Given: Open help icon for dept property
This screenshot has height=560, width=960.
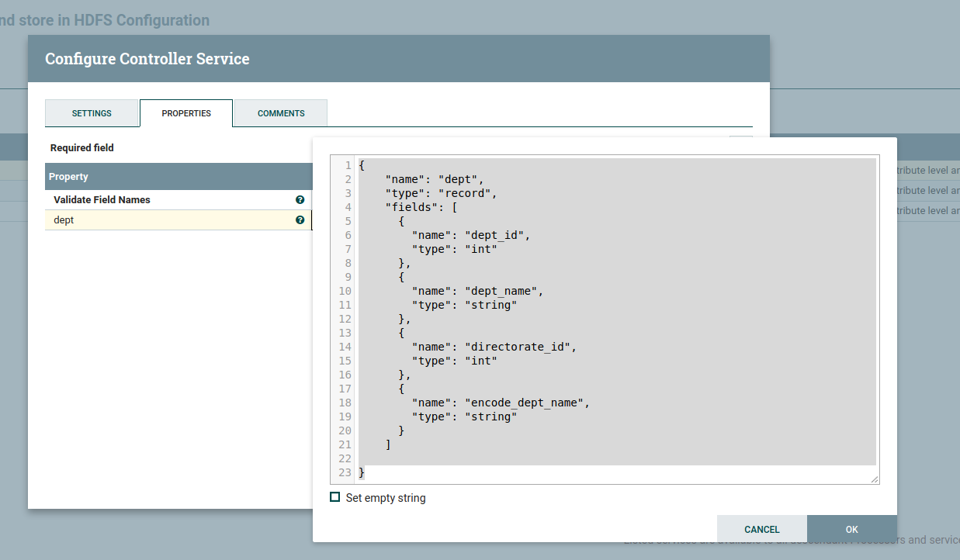Looking at the screenshot, I should point(300,220).
